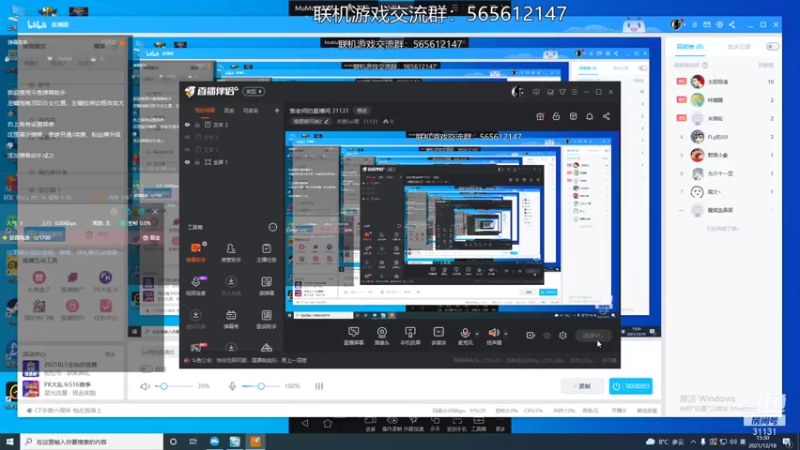
Task: Click the user avatar in 直播伴侣 title bar
Action: [517, 92]
